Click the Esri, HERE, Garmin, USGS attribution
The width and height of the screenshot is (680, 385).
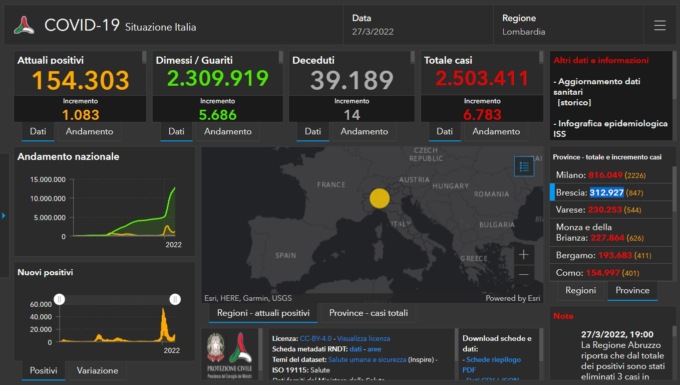(248, 298)
